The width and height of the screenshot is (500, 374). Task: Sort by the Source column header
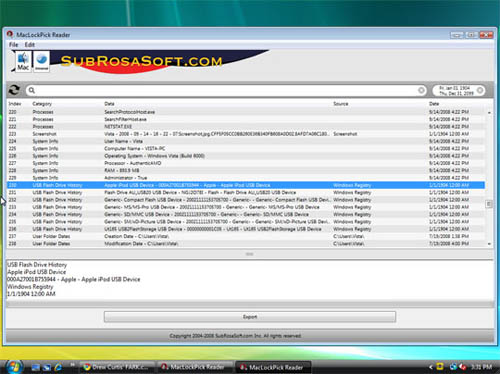click(341, 104)
